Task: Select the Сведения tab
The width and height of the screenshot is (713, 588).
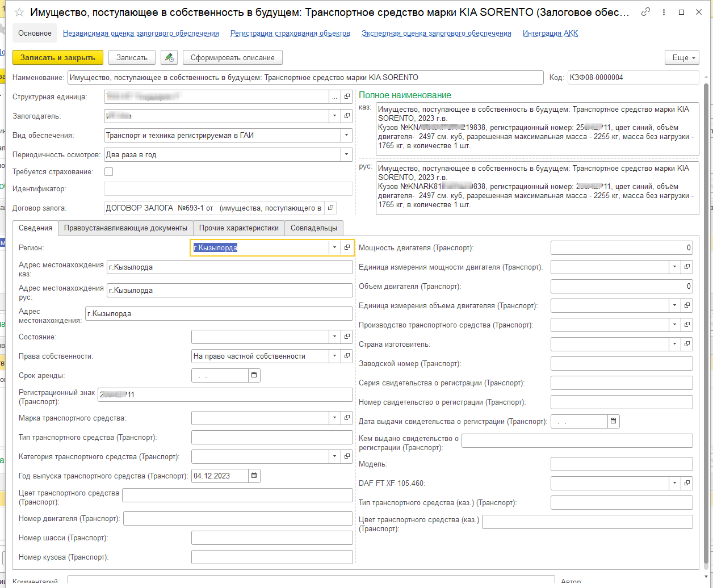Action: 35,228
